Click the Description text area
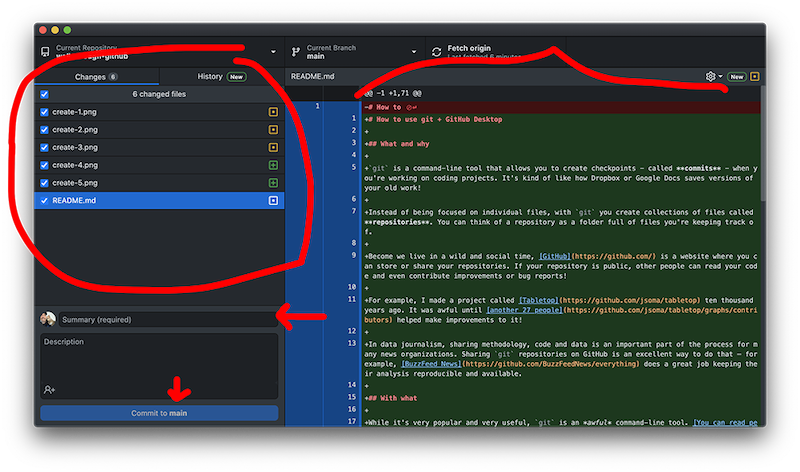 159,365
